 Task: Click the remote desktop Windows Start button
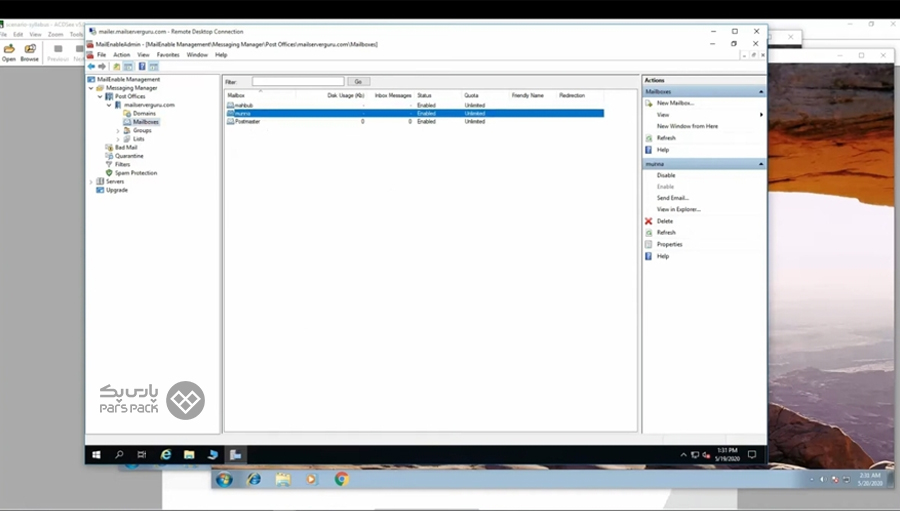96,455
